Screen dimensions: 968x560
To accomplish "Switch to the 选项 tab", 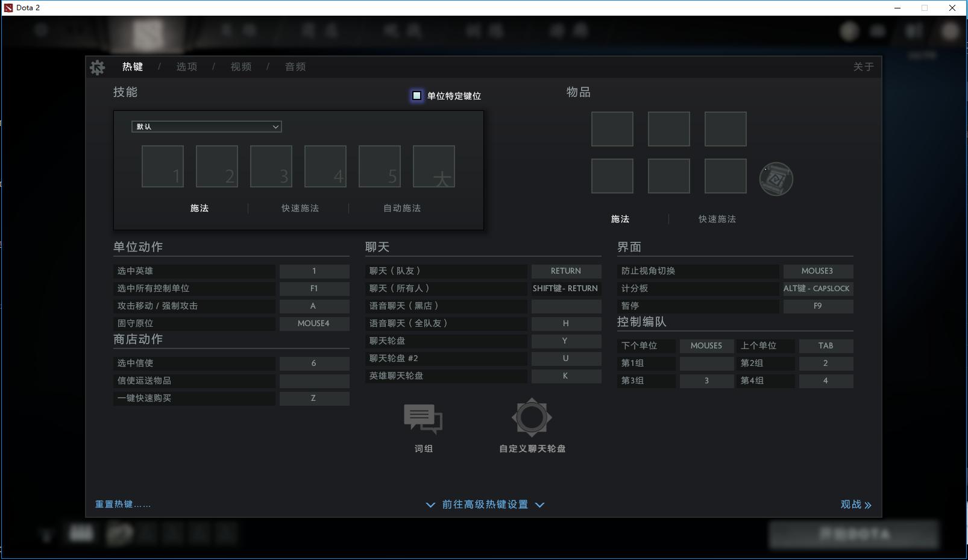I will [186, 66].
